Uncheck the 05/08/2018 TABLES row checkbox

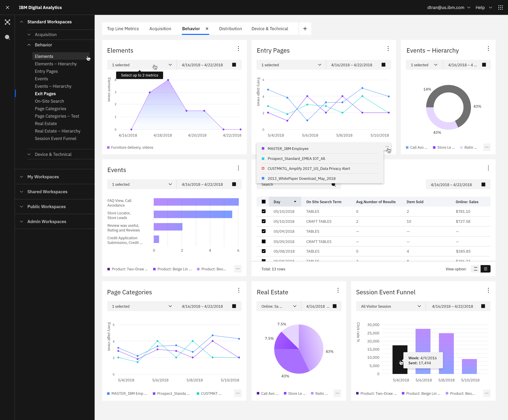pos(264,251)
